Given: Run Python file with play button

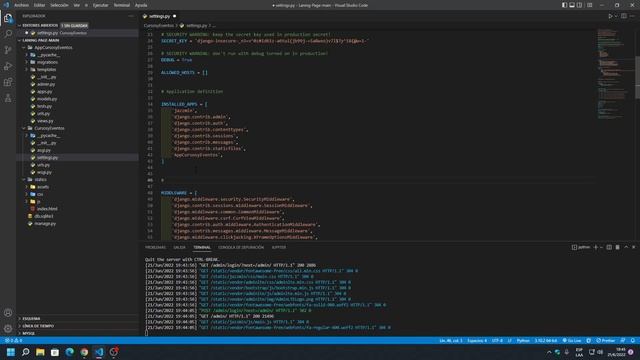Looking at the screenshot, I should tap(610, 16).
